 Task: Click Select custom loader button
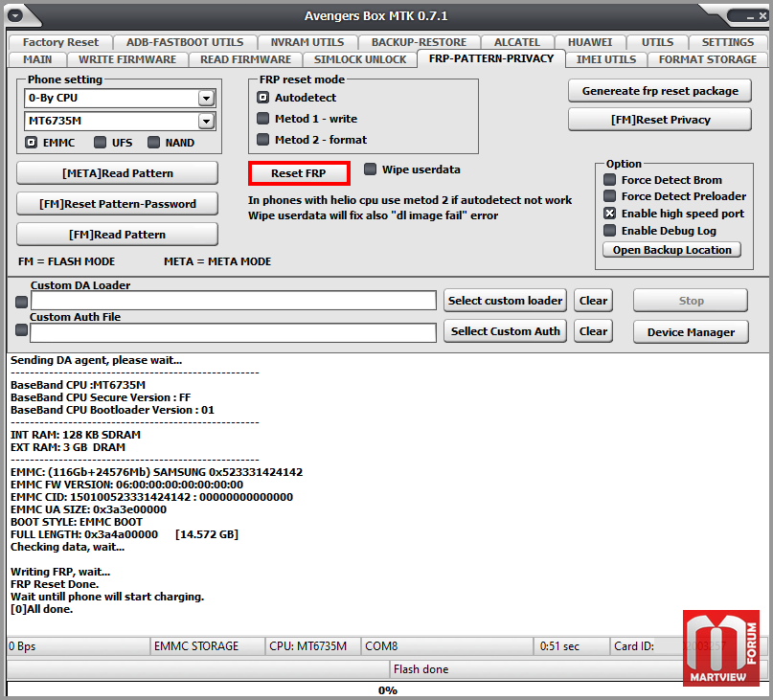pyautogui.click(x=506, y=301)
